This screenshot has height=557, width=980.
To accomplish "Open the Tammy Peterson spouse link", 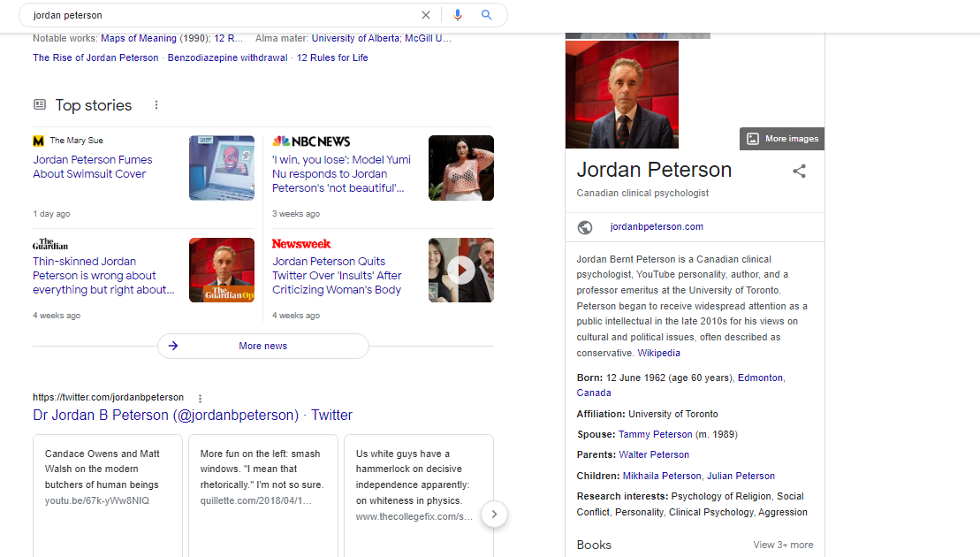I will (x=655, y=434).
